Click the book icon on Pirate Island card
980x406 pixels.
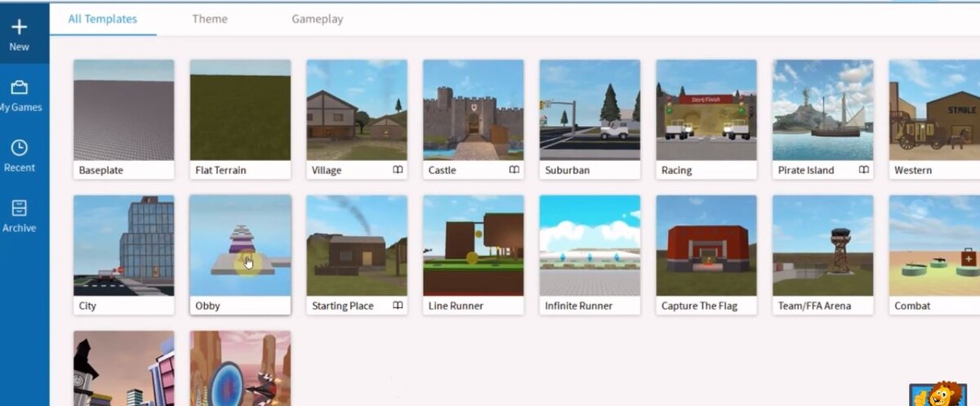point(863,170)
